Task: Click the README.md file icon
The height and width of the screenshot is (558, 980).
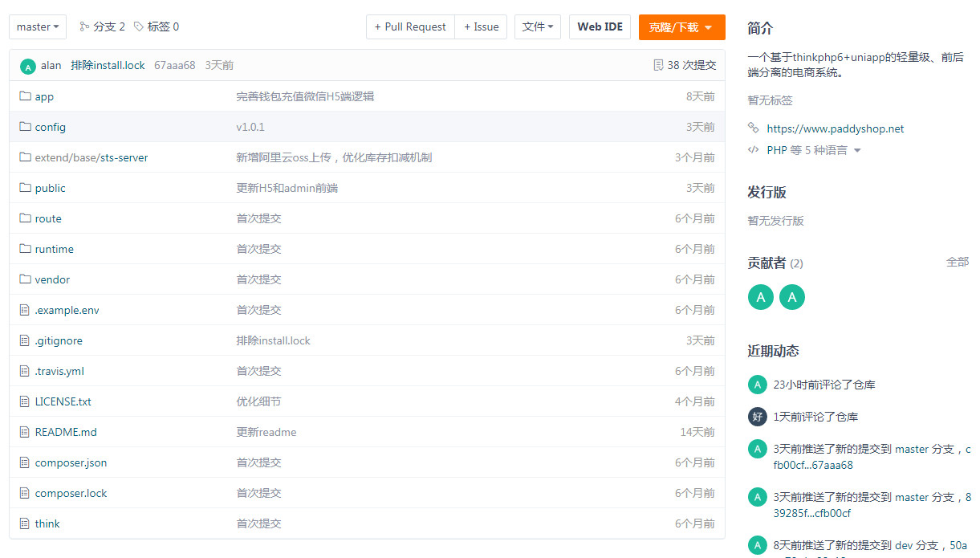Action: pos(24,432)
